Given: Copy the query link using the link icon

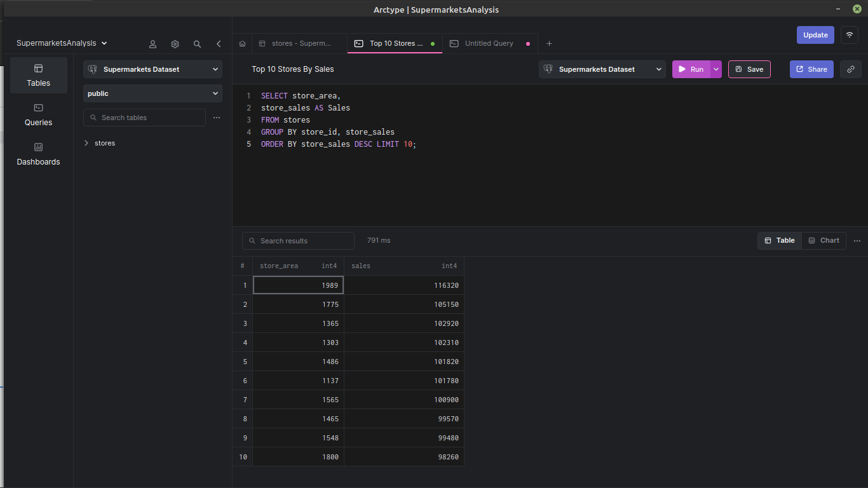Looking at the screenshot, I should (x=851, y=69).
